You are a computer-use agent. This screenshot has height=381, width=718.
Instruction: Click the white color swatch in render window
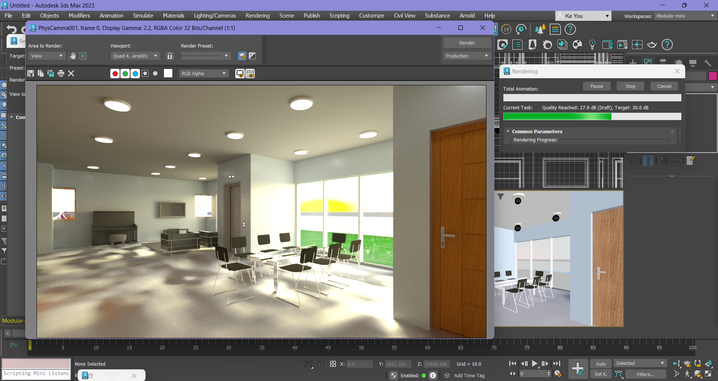pos(168,73)
